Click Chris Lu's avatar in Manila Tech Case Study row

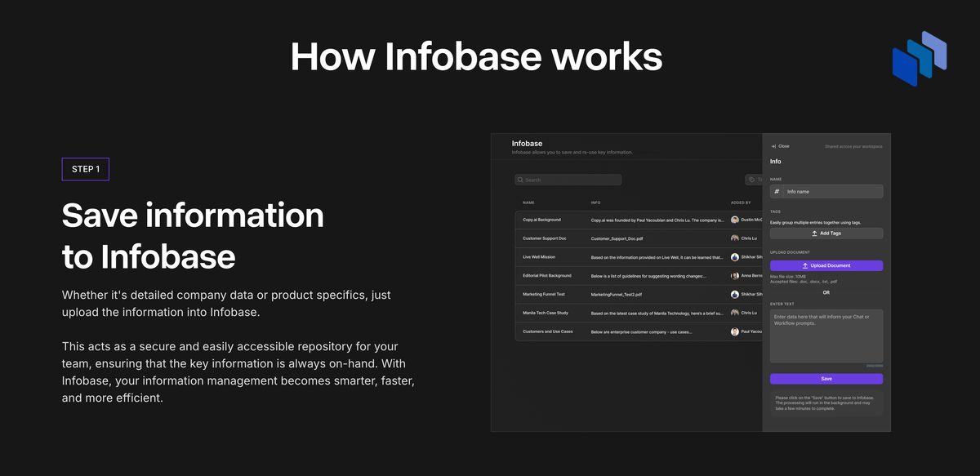735,313
